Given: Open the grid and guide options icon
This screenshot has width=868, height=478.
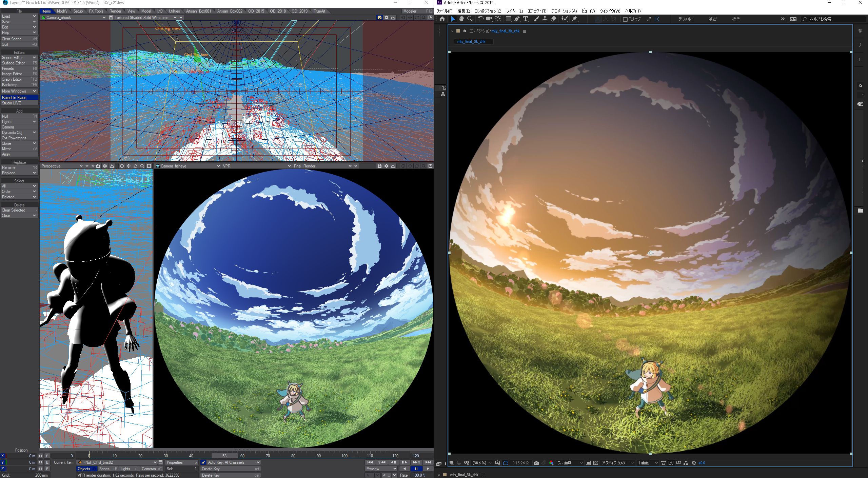Looking at the screenshot, I should coord(497,463).
